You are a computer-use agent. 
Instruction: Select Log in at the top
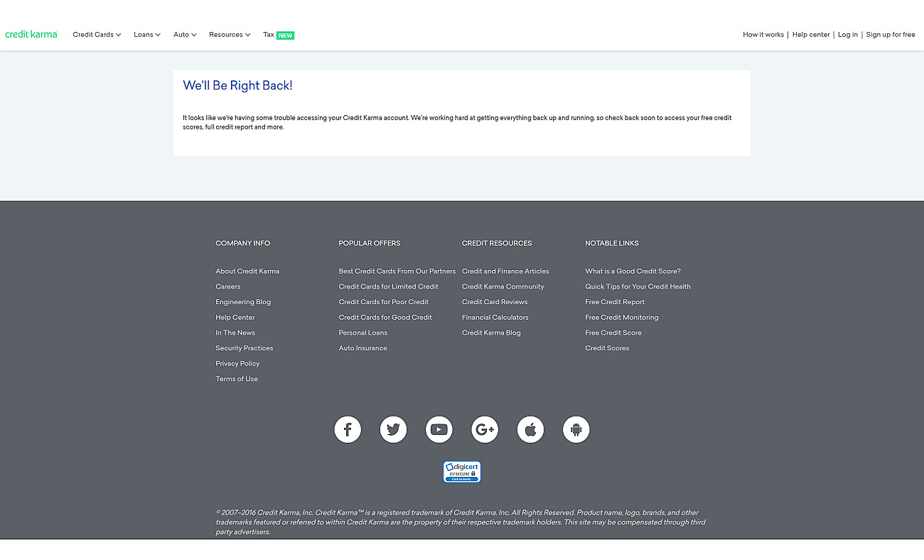tap(848, 35)
